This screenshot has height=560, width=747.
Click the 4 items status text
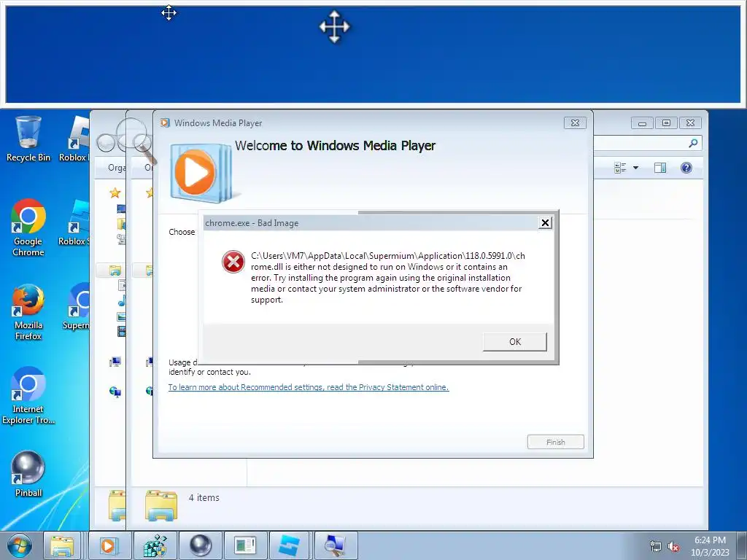tap(204, 497)
